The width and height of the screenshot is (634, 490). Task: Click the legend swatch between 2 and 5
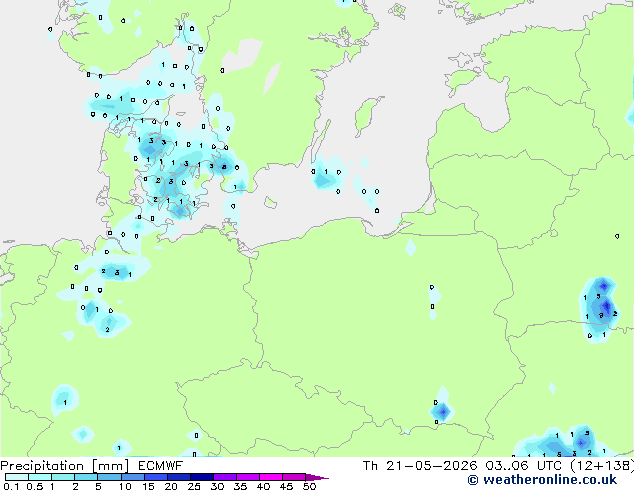pos(86,477)
